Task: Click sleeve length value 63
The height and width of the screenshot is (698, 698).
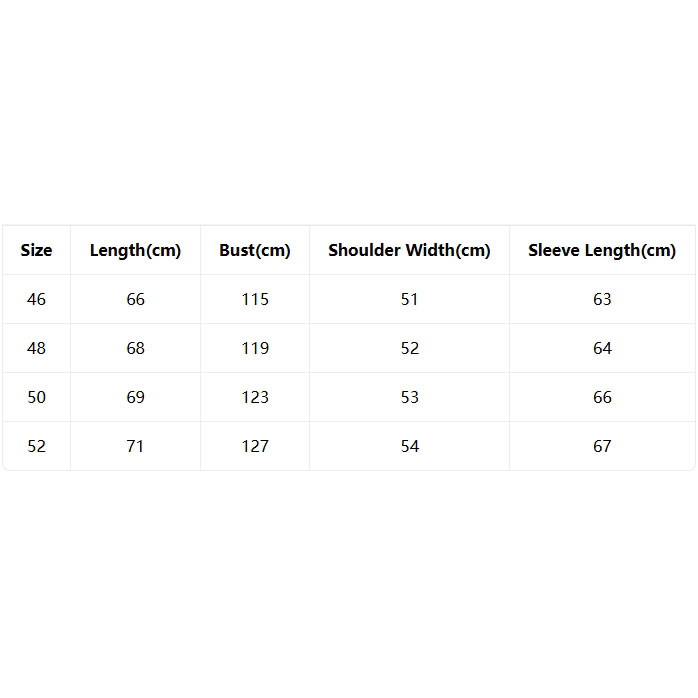Action: (x=602, y=299)
